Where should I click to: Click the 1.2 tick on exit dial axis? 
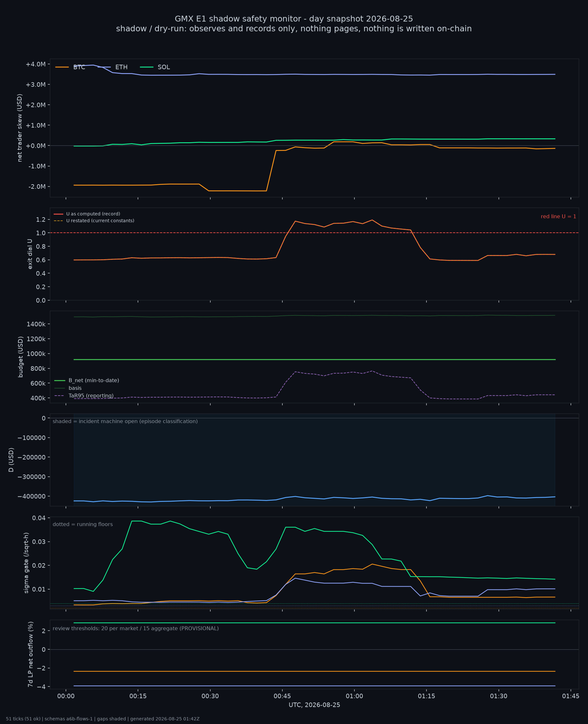tap(41, 219)
